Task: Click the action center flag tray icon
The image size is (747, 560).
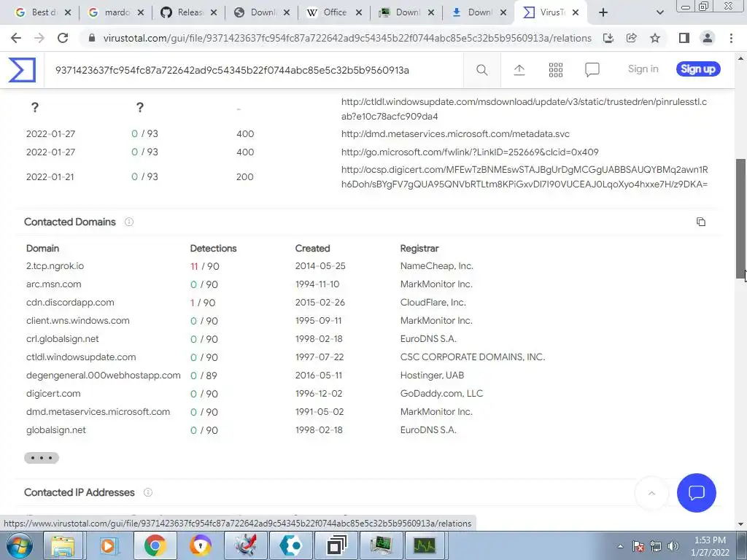Action: [x=638, y=546]
